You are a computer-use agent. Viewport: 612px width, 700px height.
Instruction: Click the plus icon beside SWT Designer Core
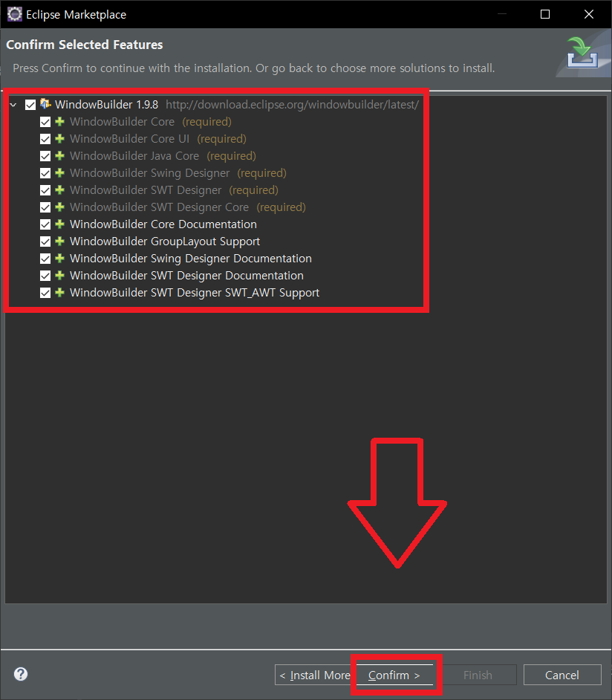(59, 207)
